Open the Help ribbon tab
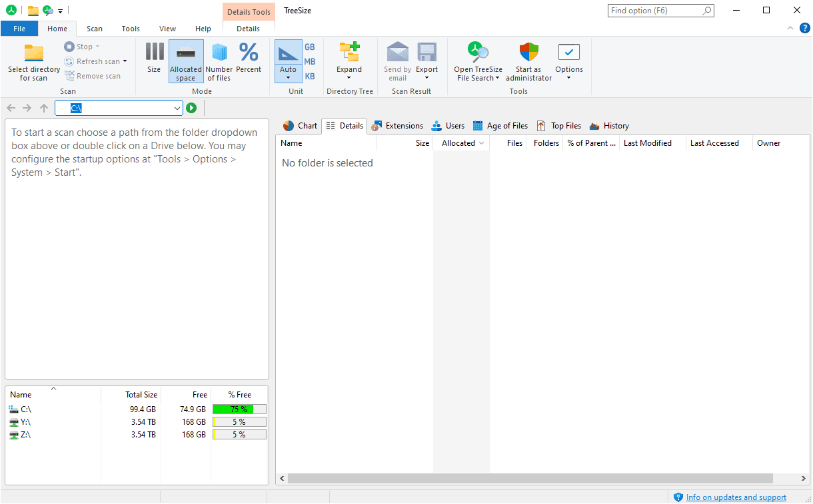 203,29
